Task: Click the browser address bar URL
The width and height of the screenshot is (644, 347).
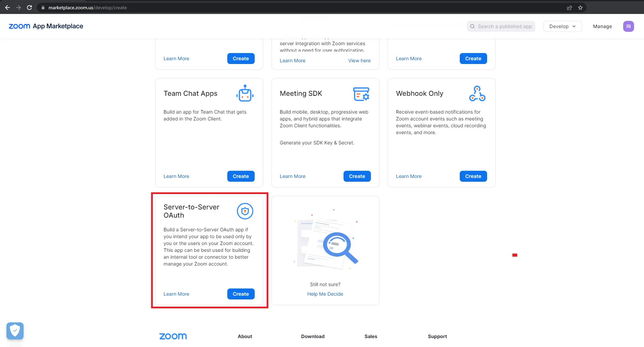Action: [88, 8]
